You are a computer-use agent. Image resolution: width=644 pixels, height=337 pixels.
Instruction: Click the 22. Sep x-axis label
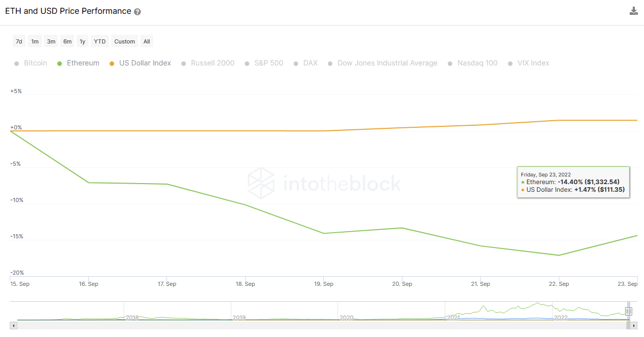[x=559, y=284]
